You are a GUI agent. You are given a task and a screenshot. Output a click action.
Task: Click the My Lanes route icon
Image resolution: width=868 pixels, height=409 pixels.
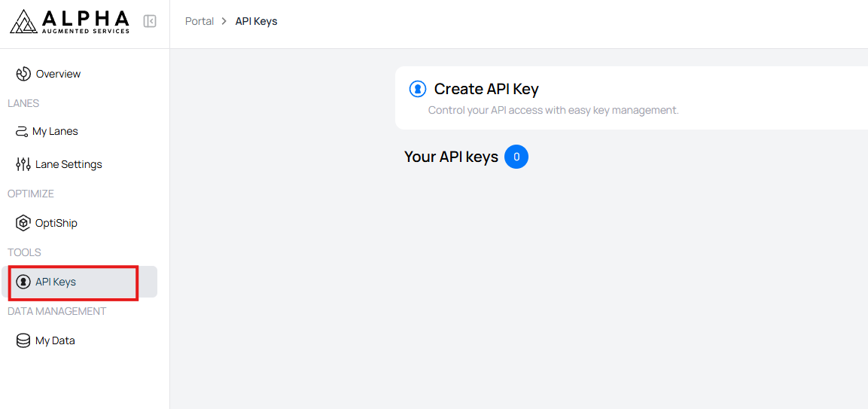click(x=23, y=131)
